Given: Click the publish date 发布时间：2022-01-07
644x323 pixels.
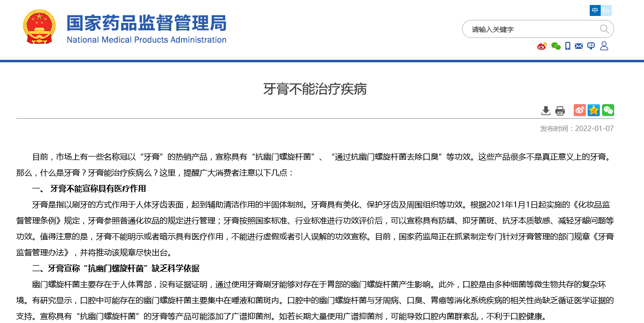Looking at the screenshot, I should pos(577,129).
